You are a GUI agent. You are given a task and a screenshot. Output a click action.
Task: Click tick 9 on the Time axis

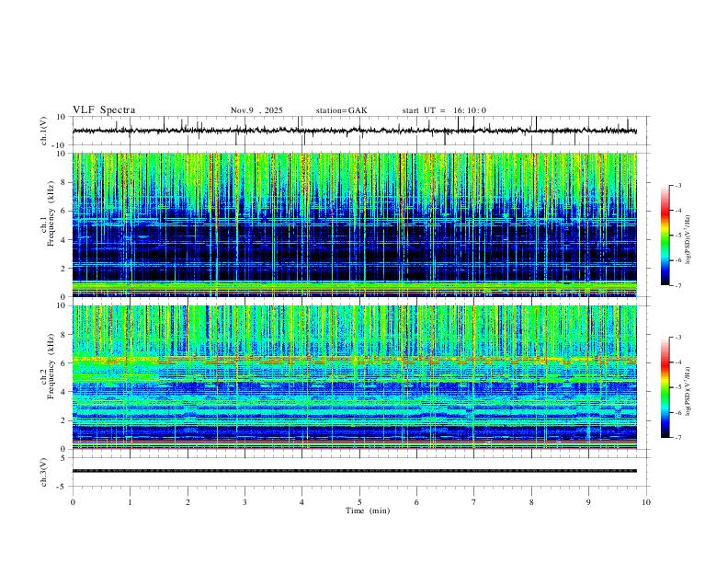coord(588,502)
